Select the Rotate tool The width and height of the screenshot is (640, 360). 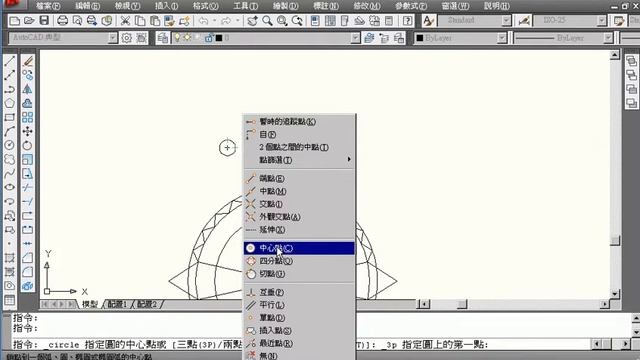(27, 145)
